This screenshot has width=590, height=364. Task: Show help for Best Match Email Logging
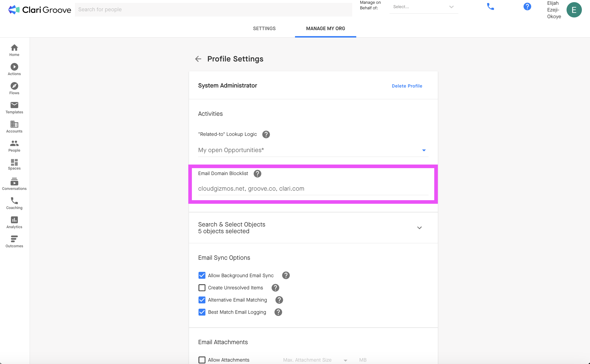click(x=278, y=312)
